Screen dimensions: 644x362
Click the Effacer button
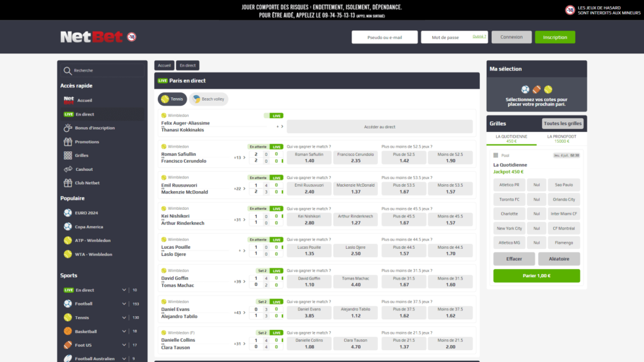514,259
